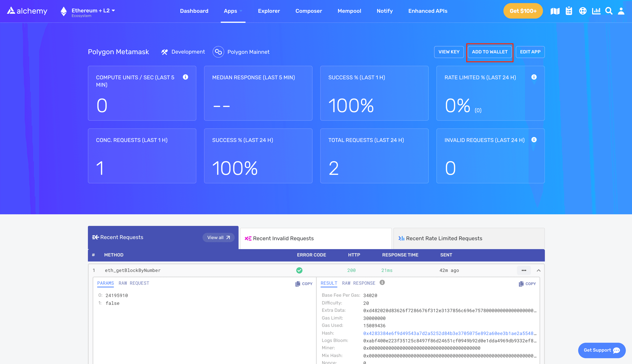The image size is (632, 364).
Task: Click the green success checkmark icon
Action: (299, 271)
